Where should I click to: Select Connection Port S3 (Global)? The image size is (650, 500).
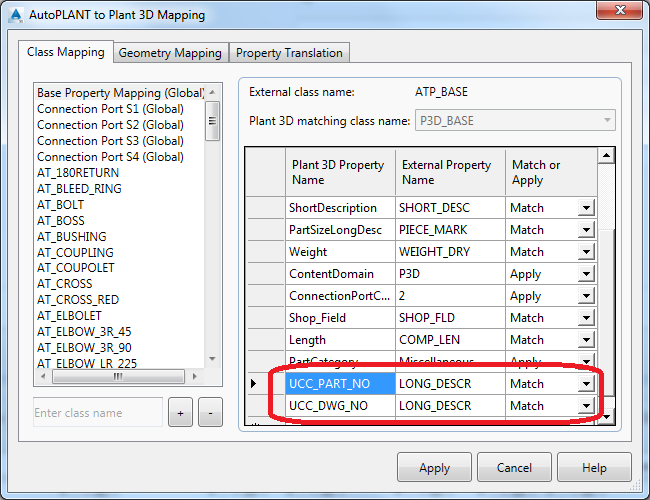110,141
